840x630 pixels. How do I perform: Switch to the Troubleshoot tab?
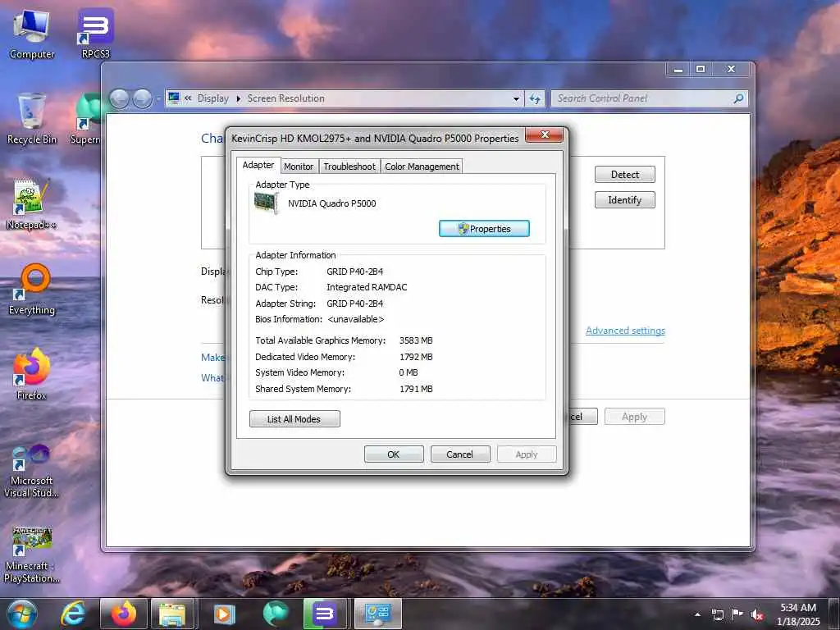coord(349,167)
